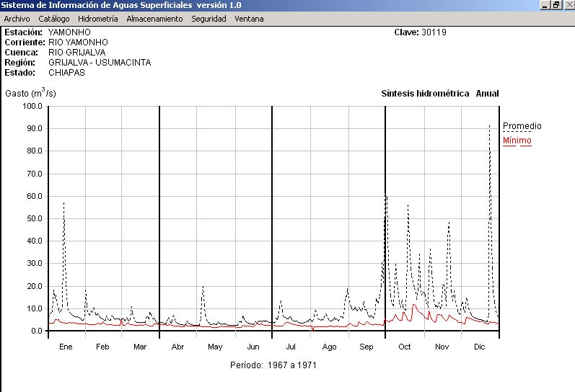Click the Ene month label on the axis

click(x=66, y=347)
